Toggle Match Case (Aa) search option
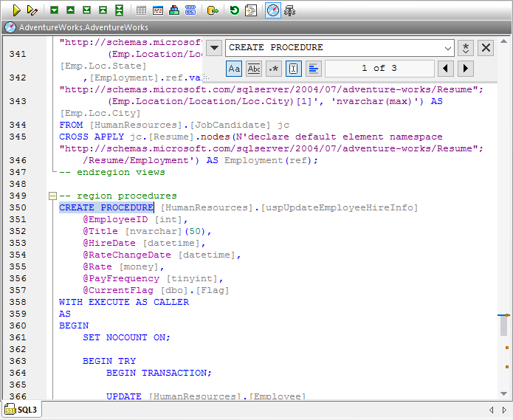Screen dimensions: 513x420 tap(234, 69)
